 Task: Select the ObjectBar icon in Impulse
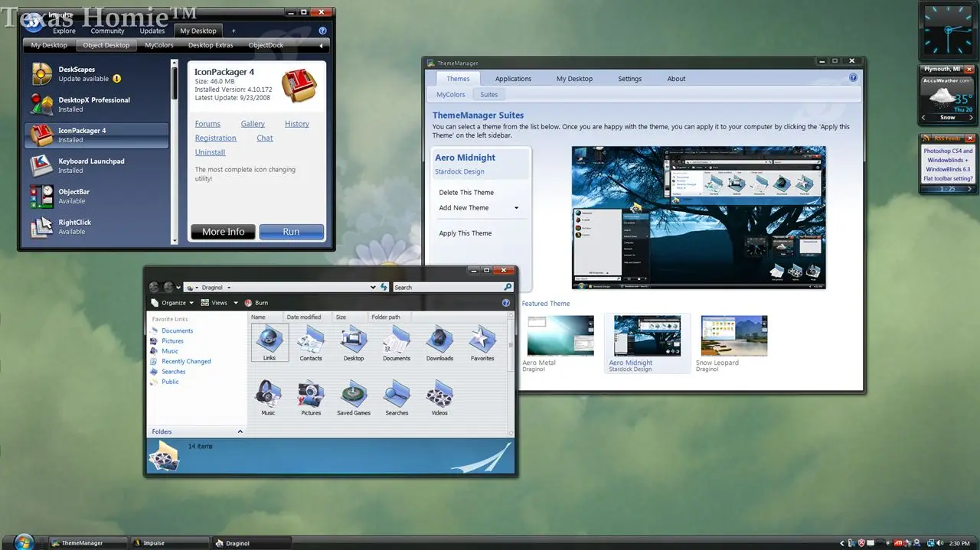(41, 196)
